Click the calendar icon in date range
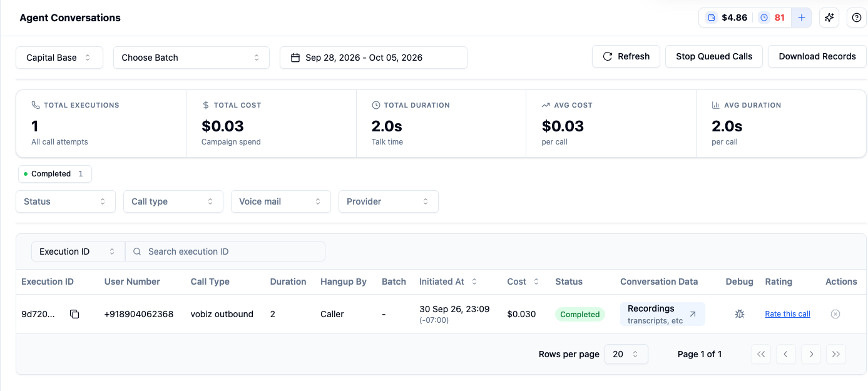 click(x=295, y=58)
